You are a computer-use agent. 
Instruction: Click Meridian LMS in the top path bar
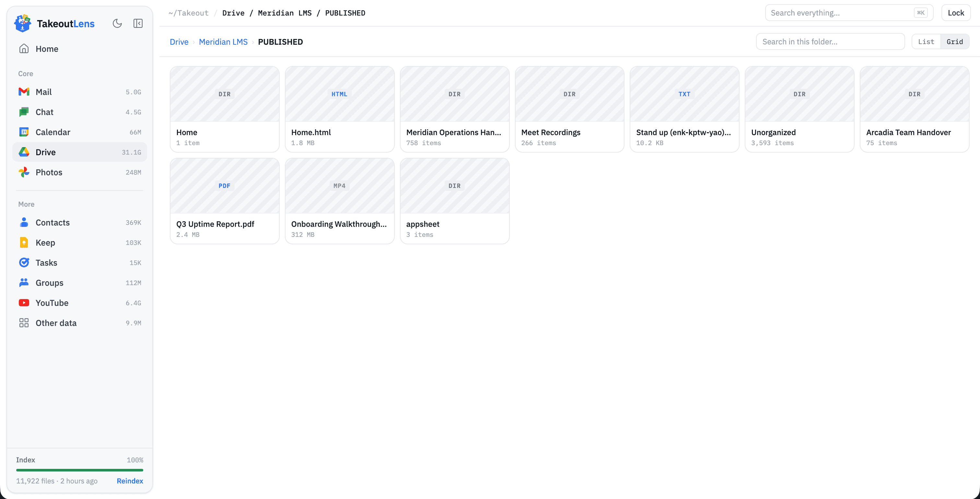tap(285, 13)
